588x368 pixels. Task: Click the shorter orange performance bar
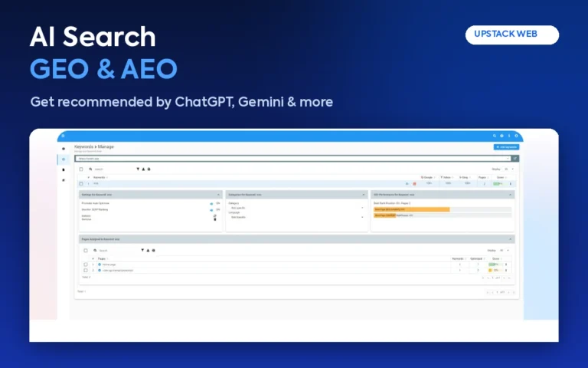385,215
